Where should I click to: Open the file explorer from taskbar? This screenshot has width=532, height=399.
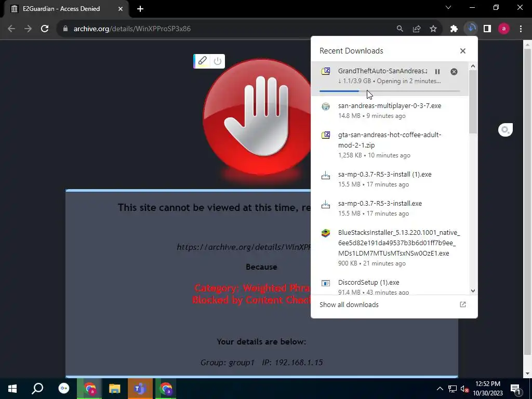click(x=115, y=389)
